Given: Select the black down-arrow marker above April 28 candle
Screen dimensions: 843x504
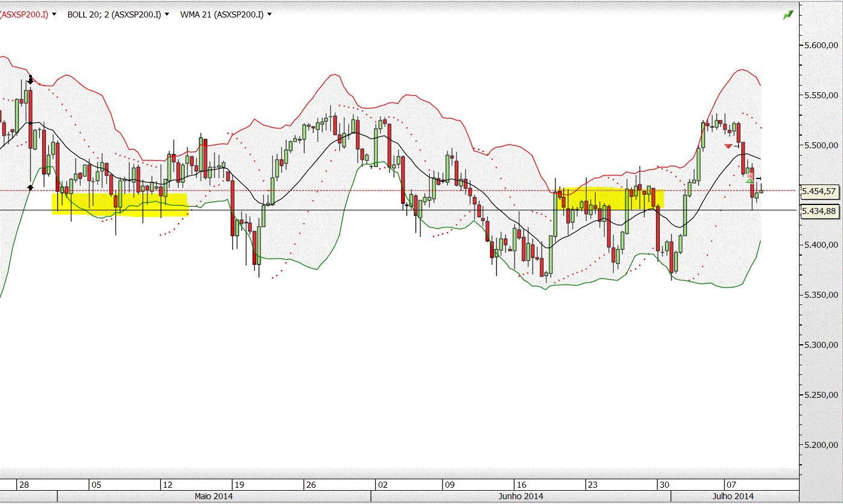Looking at the screenshot, I should (30, 79).
